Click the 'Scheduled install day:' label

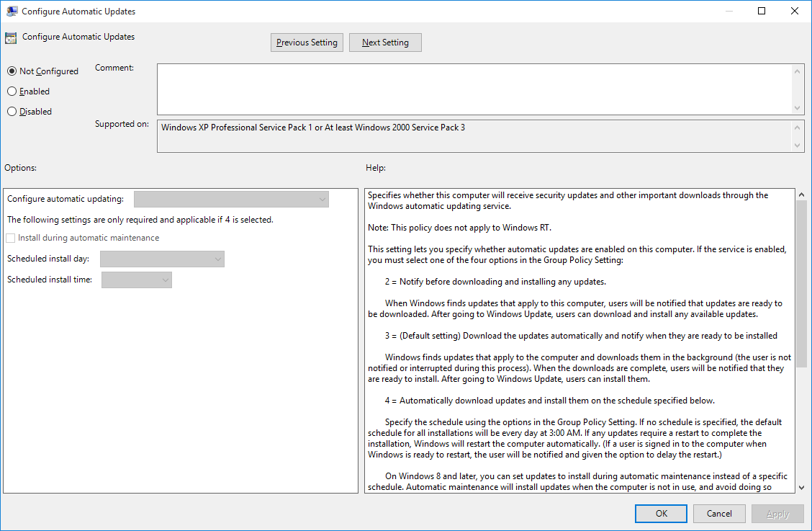pos(48,259)
